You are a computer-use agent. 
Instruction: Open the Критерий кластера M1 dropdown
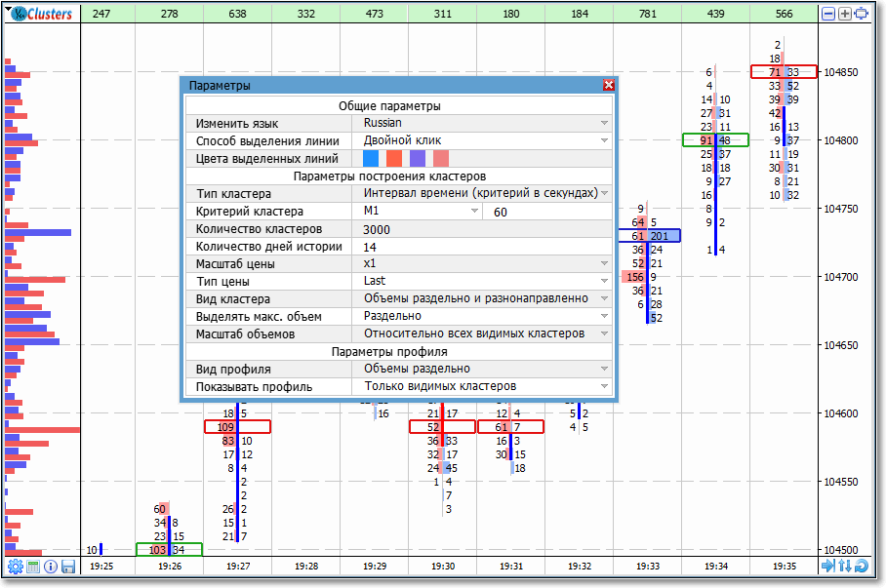coord(418,212)
